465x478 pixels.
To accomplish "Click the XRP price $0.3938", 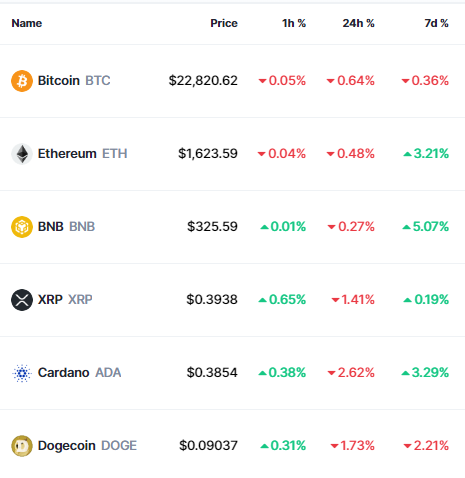I will click(x=212, y=300).
